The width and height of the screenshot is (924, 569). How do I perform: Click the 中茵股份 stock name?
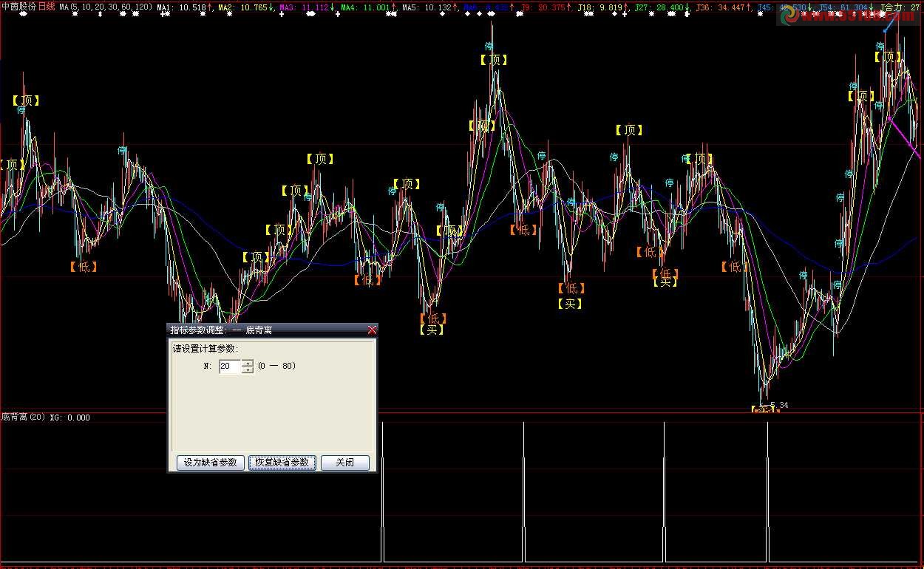coord(18,7)
